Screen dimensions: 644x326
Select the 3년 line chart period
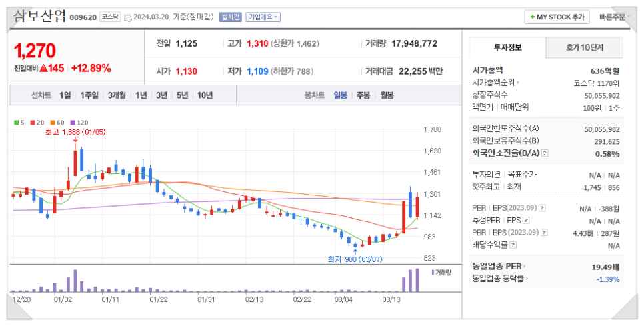161,95
